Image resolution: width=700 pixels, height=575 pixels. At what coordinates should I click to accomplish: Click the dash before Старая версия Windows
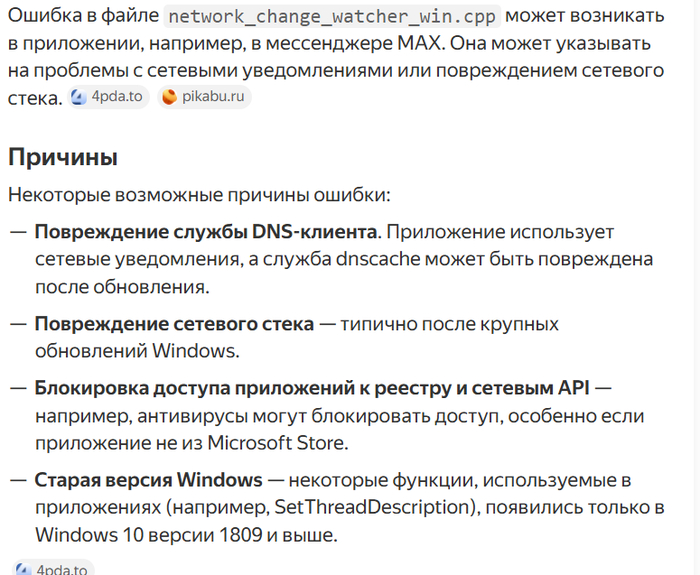tap(18, 480)
